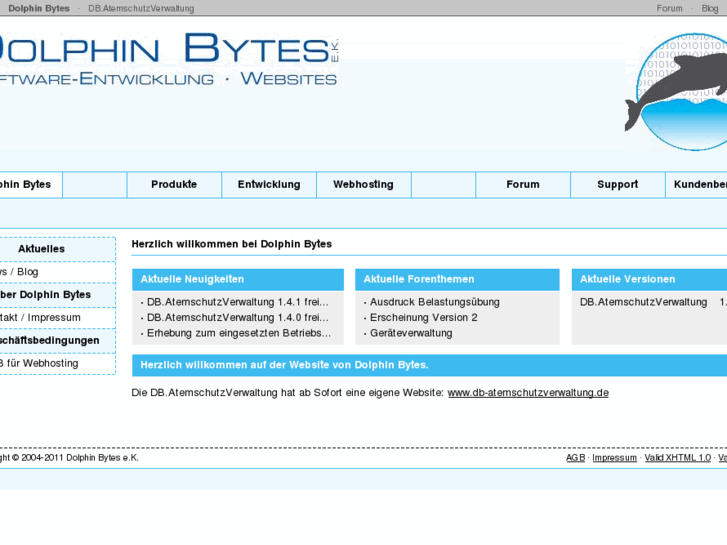The width and height of the screenshot is (727, 545).
Task: Open the Webhosting navigation tab
Action: [364, 185]
